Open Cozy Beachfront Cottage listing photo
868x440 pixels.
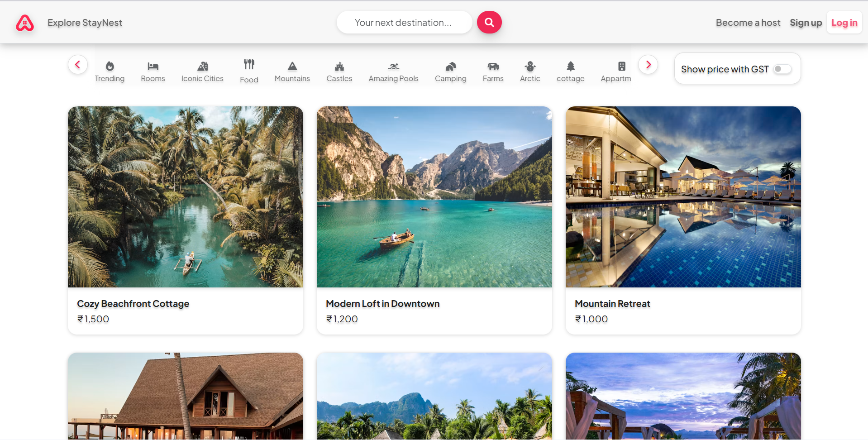click(x=186, y=197)
